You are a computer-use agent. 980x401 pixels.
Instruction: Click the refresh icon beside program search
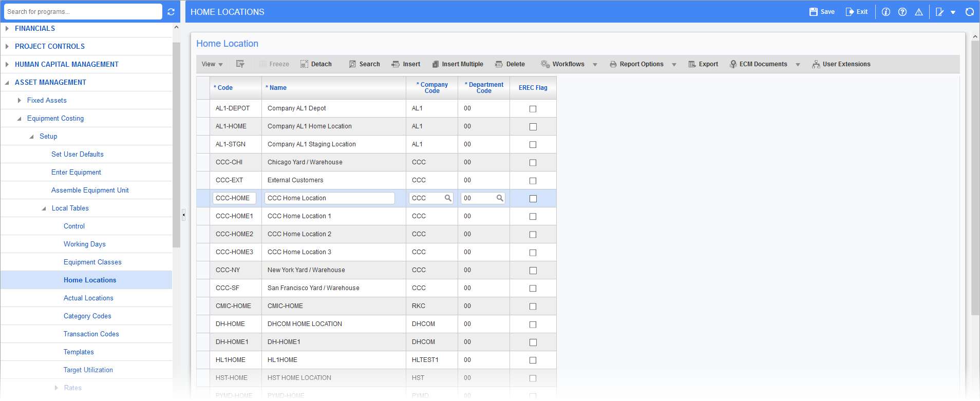(x=171, y=12)
